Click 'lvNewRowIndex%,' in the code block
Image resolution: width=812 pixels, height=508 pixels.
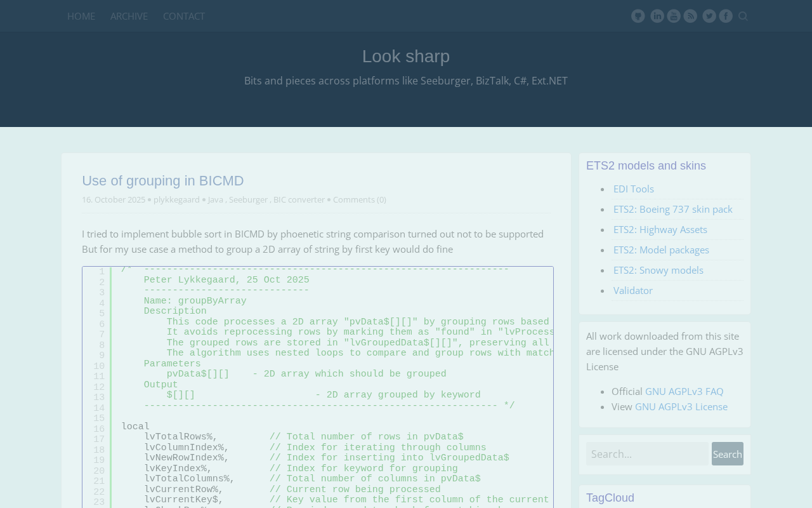(187, 458)
